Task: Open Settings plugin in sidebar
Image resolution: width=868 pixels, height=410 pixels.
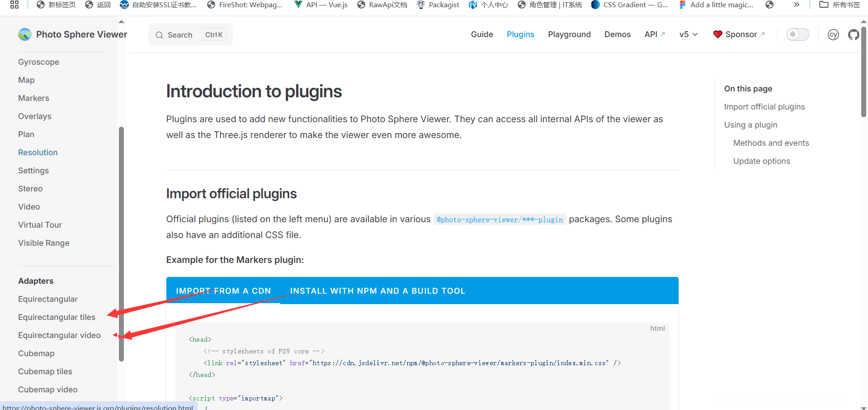Action: pos(33,171)
